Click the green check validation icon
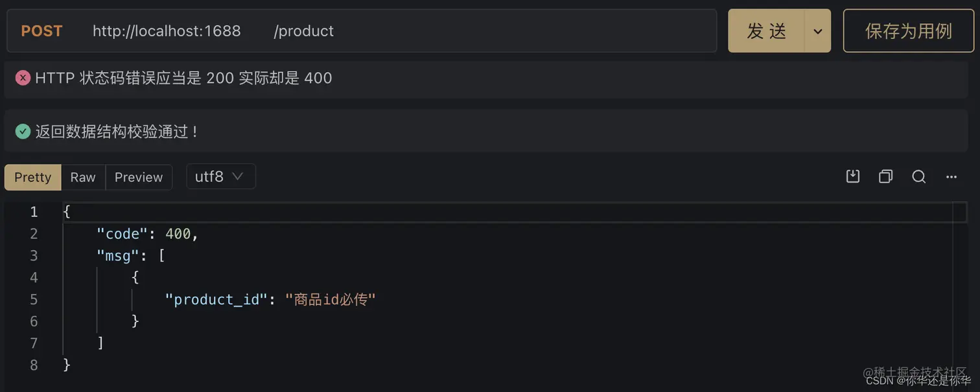 tap(23, 132)
